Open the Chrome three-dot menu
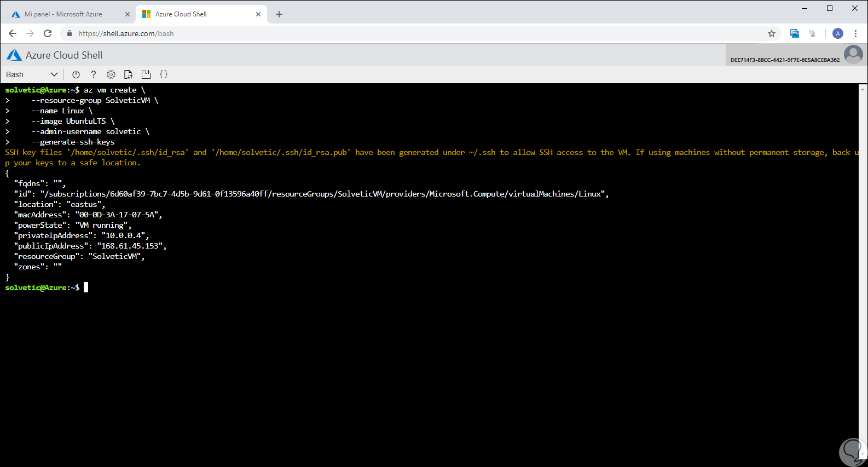Viewport: 868px width, 467px height. 855,33
